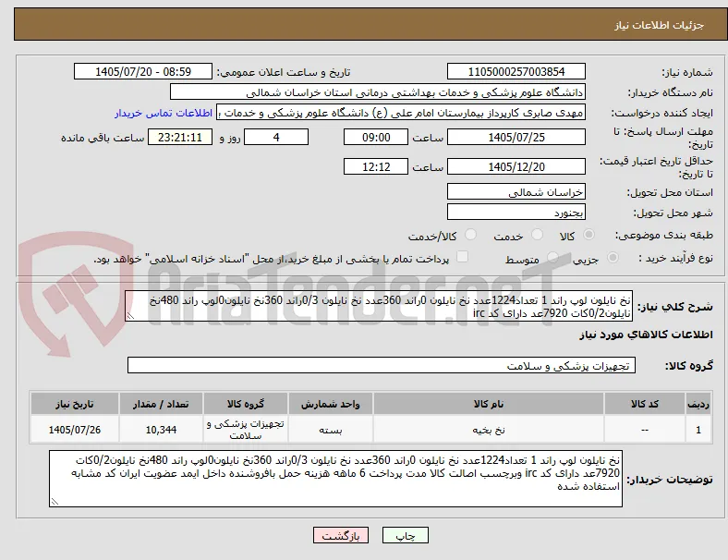Screen dimensions: 728x560
Task: Select the کالا radio button
Action: click(x=588, y=235)
